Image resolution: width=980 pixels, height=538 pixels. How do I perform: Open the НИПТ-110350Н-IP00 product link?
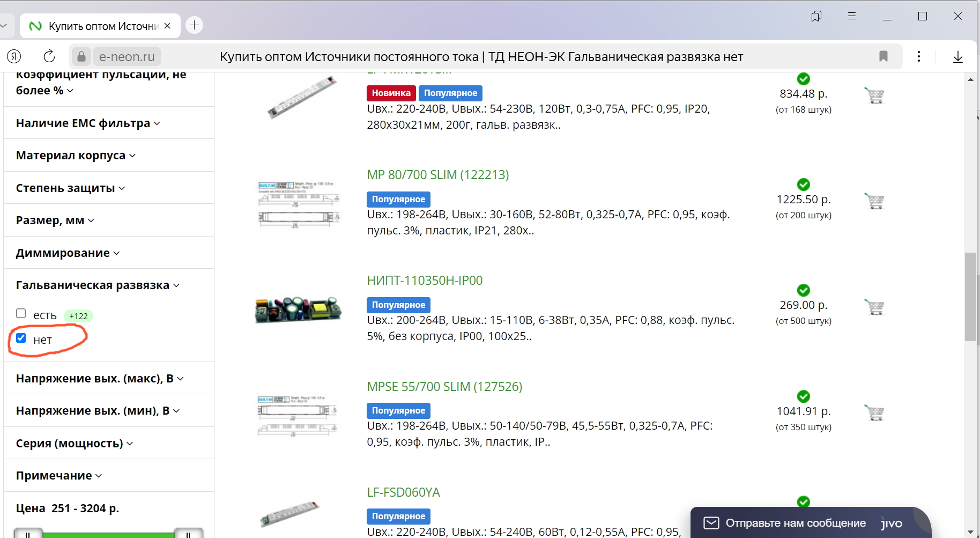[425, 281]
